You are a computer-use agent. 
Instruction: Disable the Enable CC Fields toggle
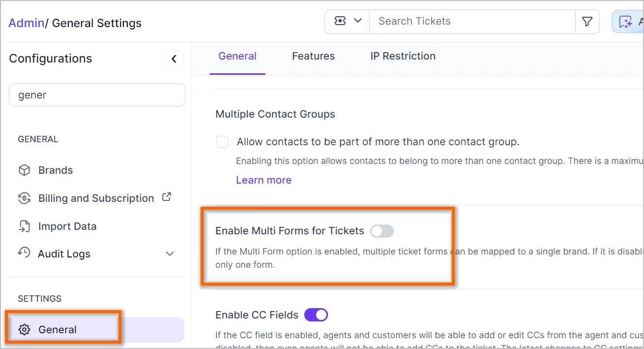pyautogui.click(x=316, y=315)
